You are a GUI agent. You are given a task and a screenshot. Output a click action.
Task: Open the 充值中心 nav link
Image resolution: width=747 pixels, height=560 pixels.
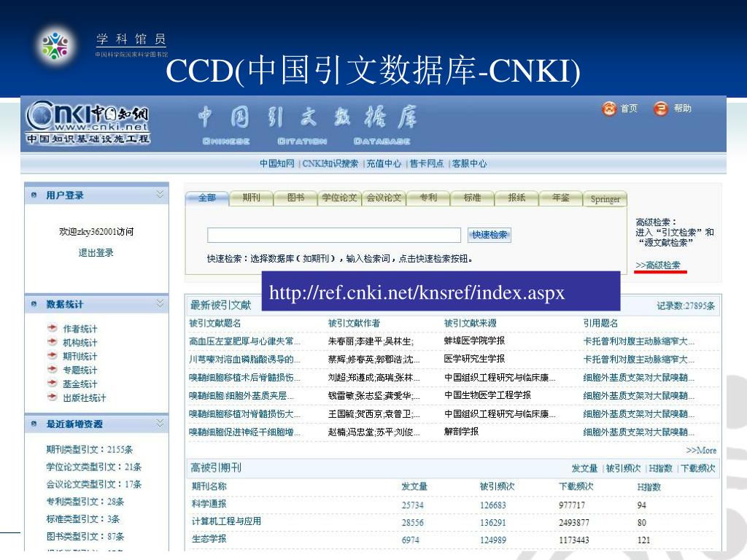pyautogui.click(x=384, y=163)
